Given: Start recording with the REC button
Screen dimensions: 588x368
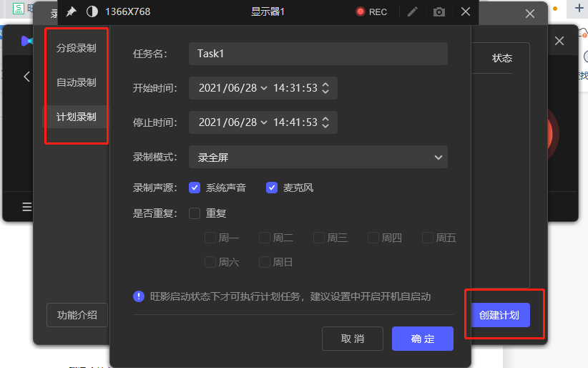Looking at the screenshot, I should [371, 12].
